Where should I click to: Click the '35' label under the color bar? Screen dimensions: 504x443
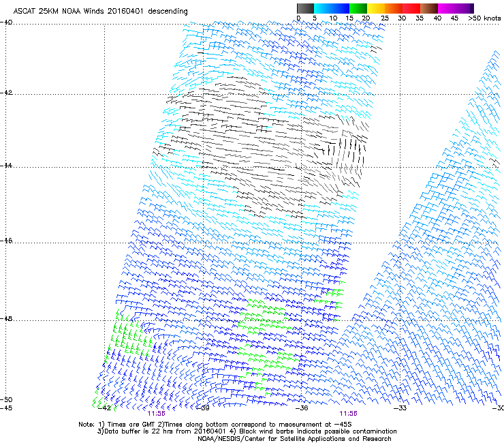pyautogui.click(x=420, y=18)
